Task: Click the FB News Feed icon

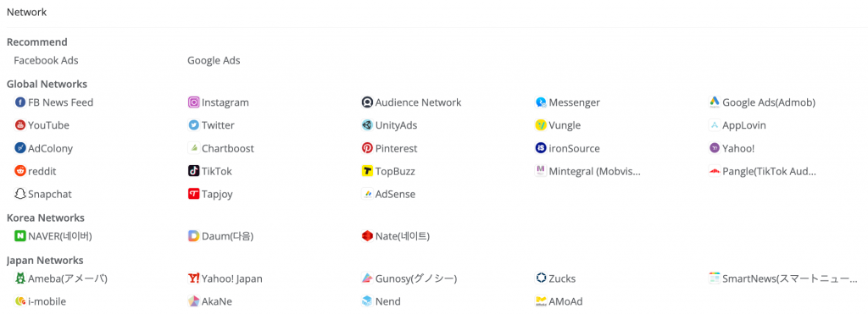Action: [x=20, y=102]
